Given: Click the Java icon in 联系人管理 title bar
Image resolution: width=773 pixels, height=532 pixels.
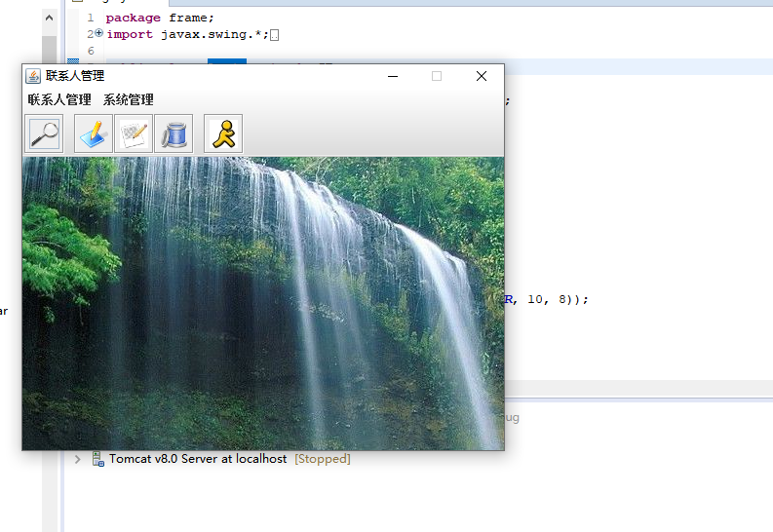Looking at the screenshot, I should coord(33,76).
